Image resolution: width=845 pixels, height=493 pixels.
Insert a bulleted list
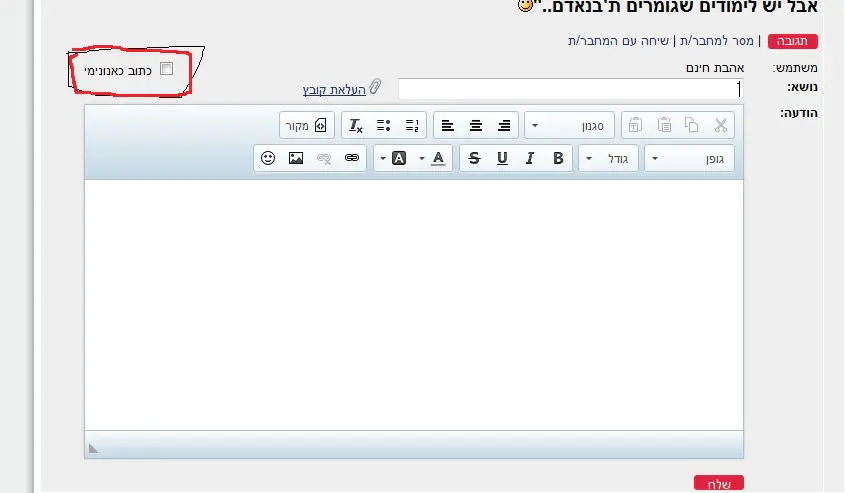(x=383, y=125)
